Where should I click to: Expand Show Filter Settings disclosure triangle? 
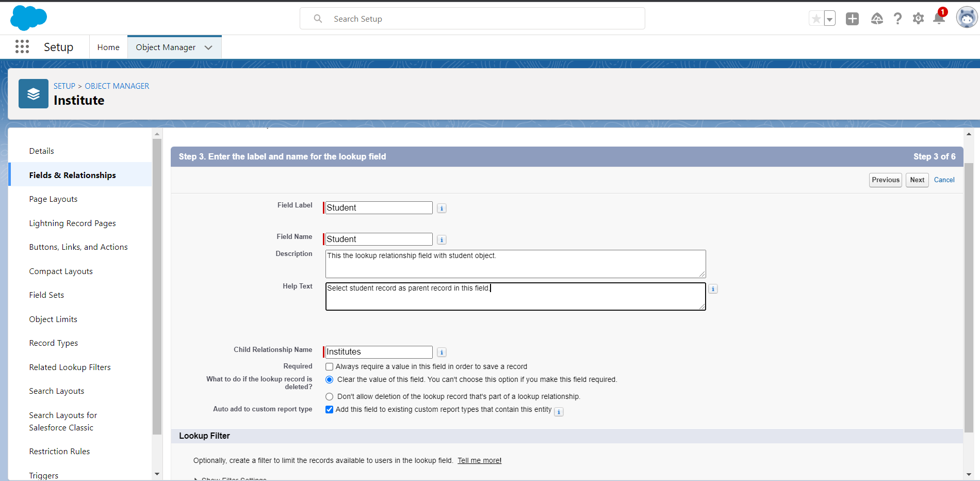pos(196,479)
